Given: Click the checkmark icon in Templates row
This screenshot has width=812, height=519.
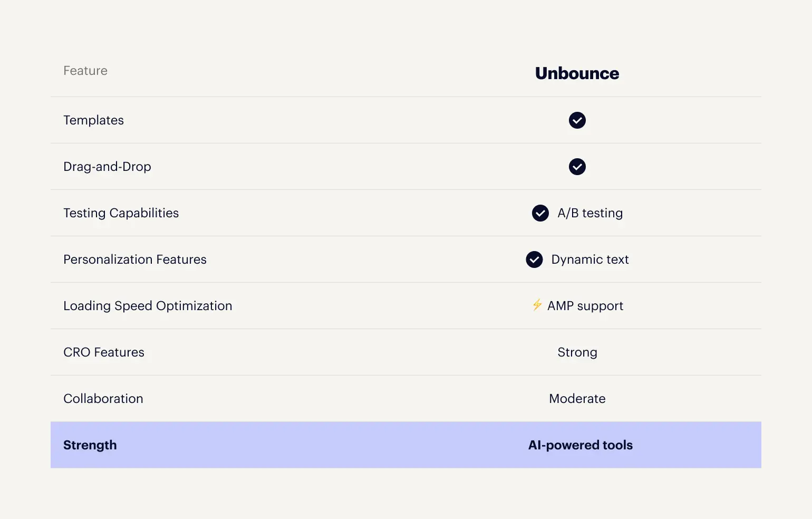Looking at the screenshot, I should click(x=577, y=120).
